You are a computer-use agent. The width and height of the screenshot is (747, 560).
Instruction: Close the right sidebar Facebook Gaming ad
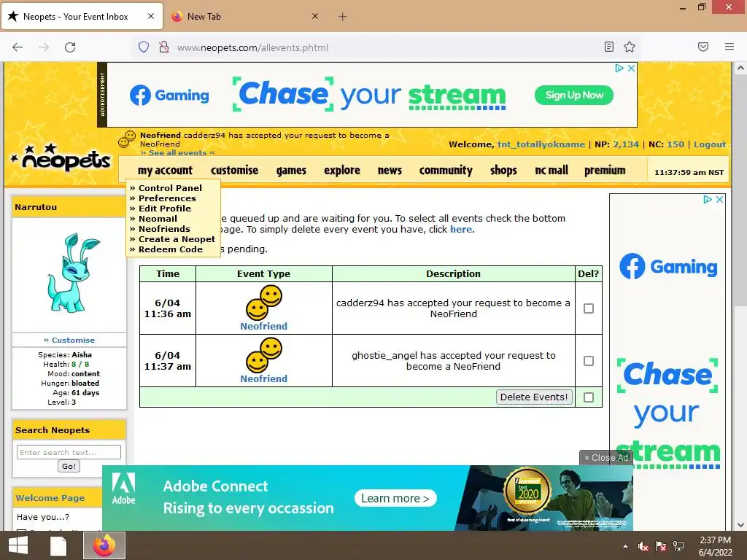(x=720, y=200)
